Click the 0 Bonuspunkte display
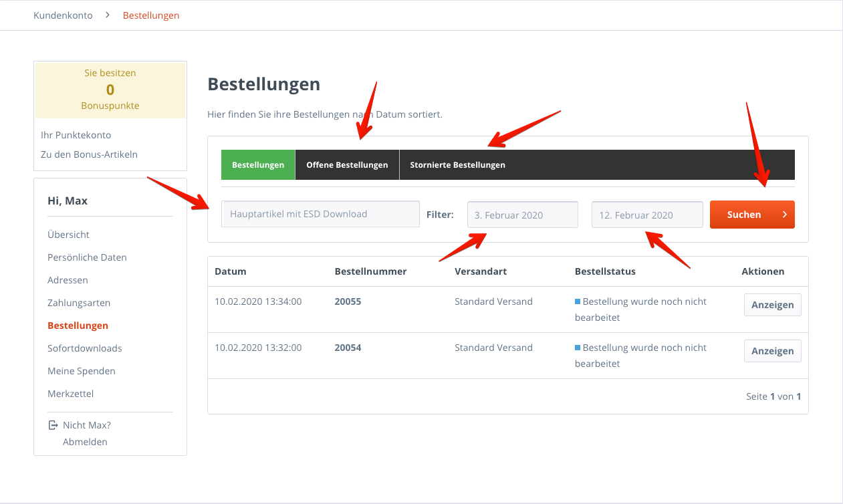This screenshot has width=843, height=504. coord(110,90)
